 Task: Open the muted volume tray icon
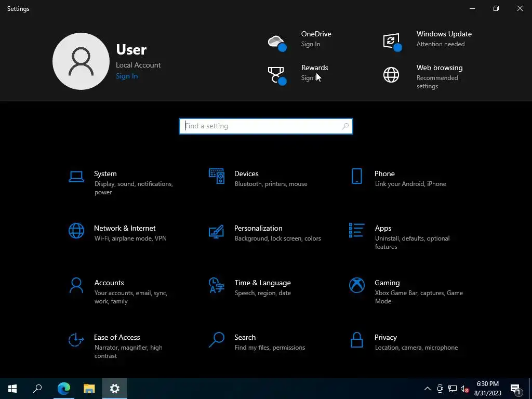(x=465, y=389)
